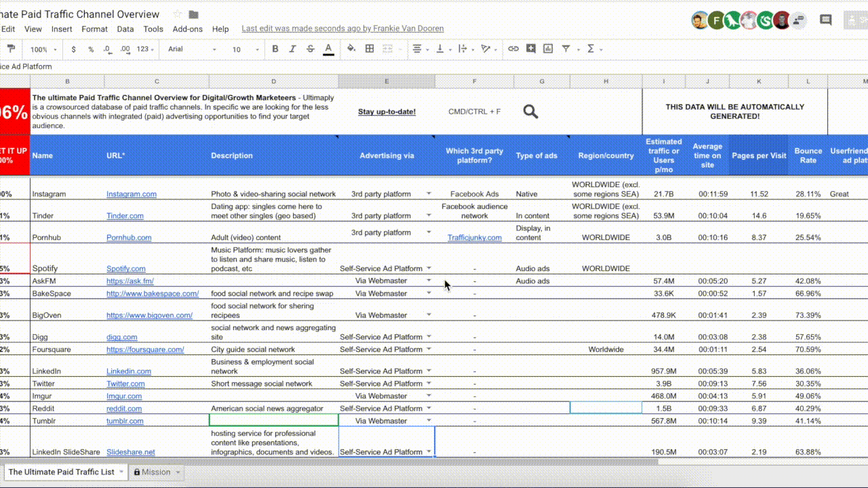The image size is (868, 488).
Task: Click the collaborator avatar with letter F
Action: (x=717, y=20)
